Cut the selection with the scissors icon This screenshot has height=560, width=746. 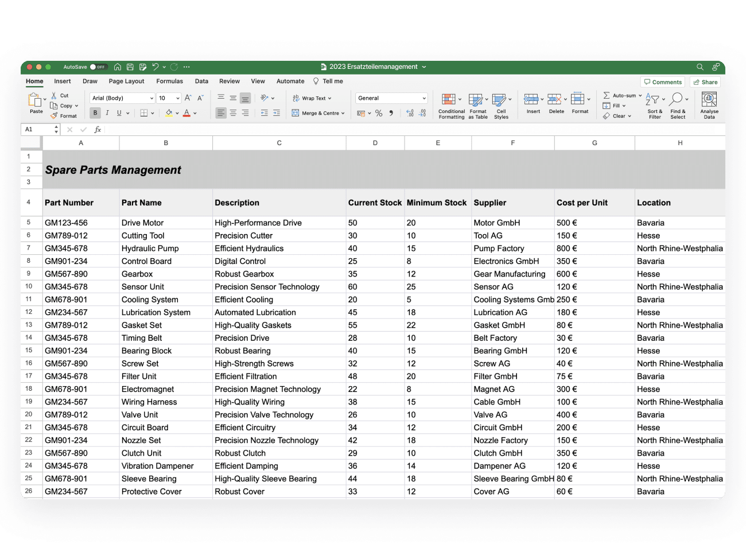(x=54, y=96)
